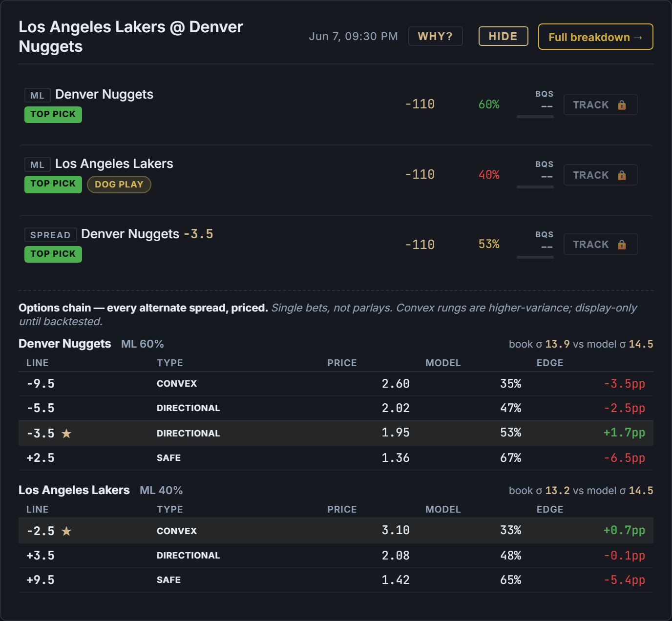
Task: Select the Denver -5.5 DIRECTIONAL row
Action: click(336, 408)
